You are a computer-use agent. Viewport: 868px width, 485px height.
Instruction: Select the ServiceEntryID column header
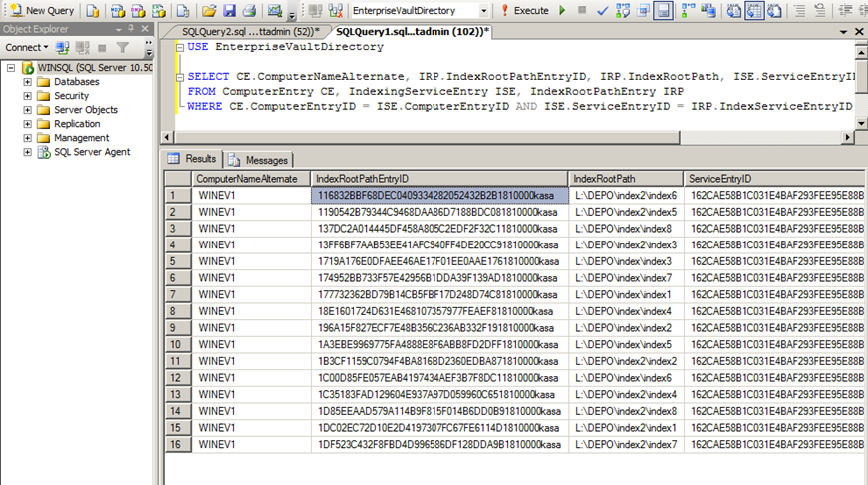point(775,179)
